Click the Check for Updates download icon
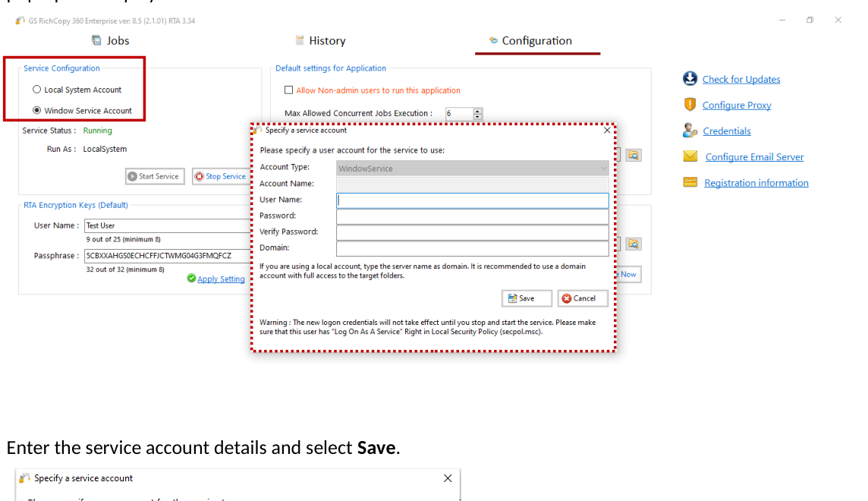 690,79
